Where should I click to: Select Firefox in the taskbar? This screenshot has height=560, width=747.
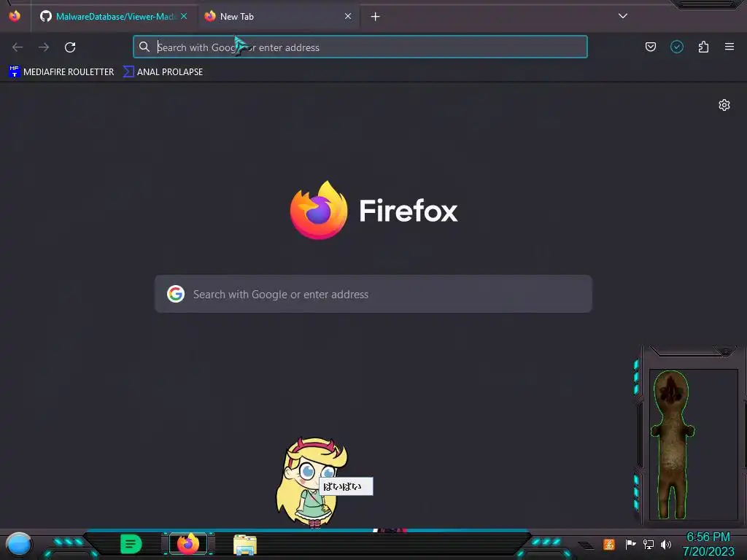tap(188, 544)
